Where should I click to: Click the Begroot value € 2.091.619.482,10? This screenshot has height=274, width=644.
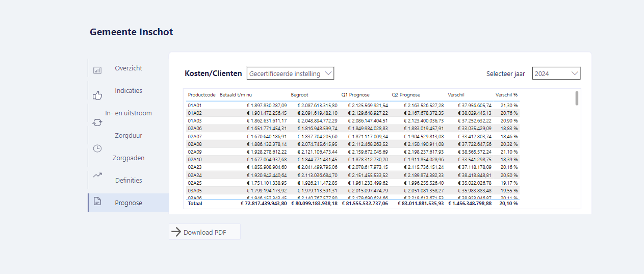(x=317, y=113)
